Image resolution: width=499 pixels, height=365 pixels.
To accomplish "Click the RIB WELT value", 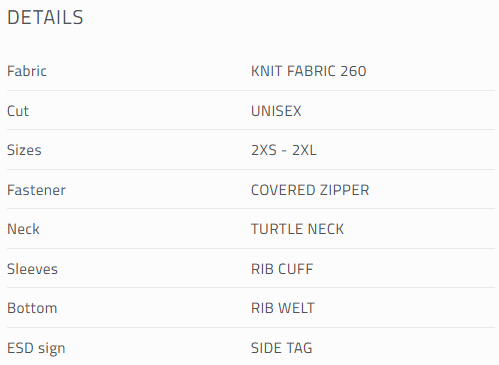I will coord(283,308).
